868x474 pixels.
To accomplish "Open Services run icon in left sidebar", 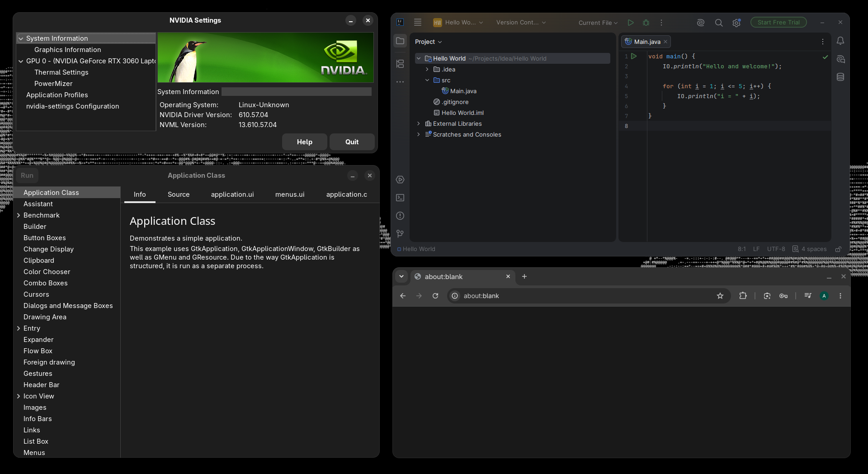I will pyautogui.click(x=400, y=180).
